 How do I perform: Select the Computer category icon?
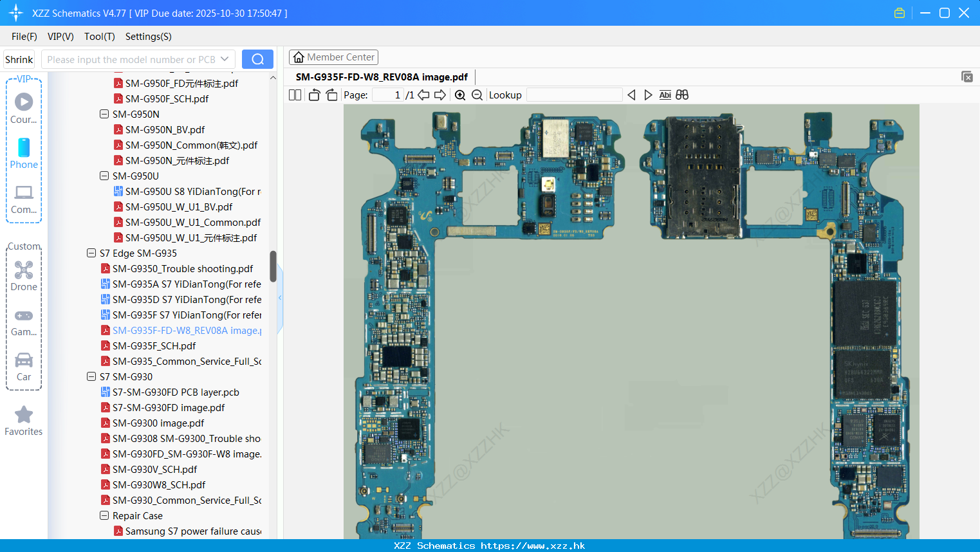[24, 192]
